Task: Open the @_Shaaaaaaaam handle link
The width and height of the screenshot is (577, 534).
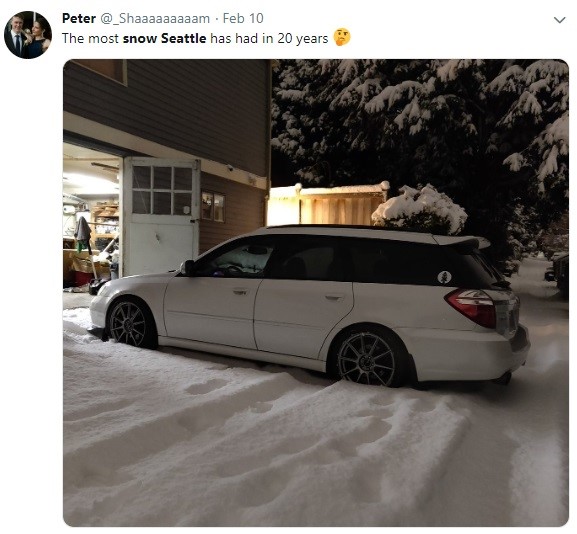Action: [x=155, y=18]
